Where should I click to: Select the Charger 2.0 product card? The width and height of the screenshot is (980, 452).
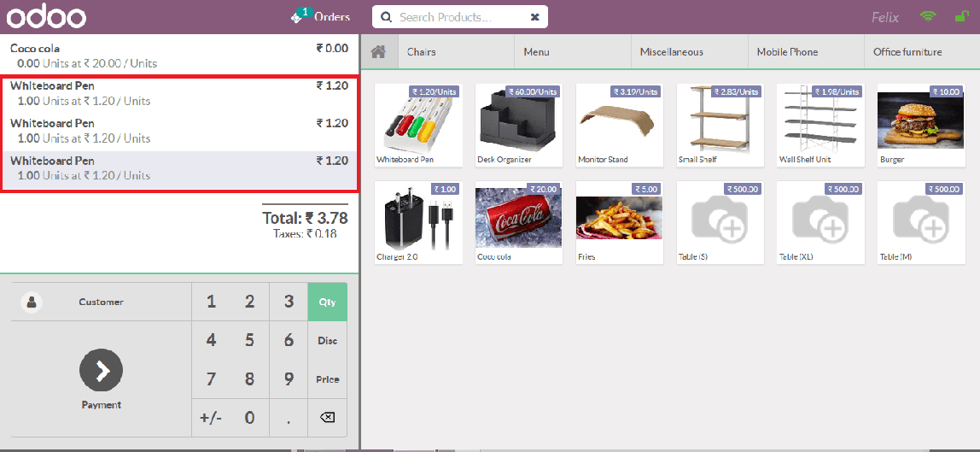pos(419,222)
